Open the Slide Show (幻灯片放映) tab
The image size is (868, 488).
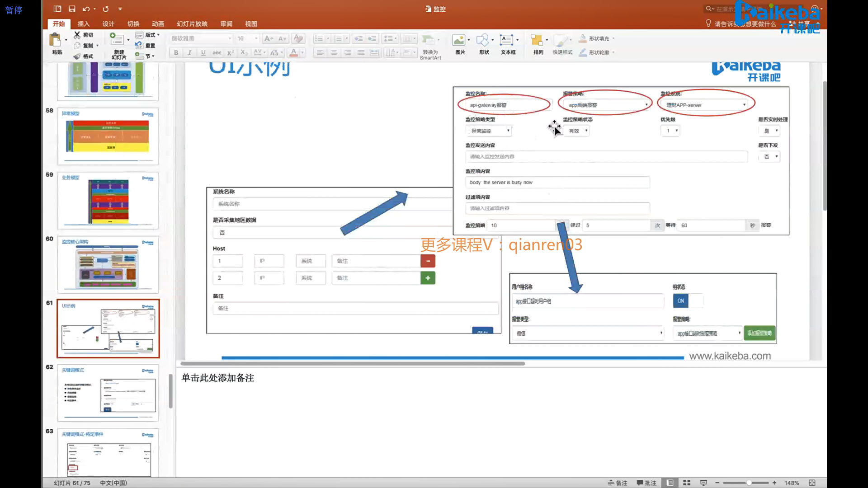pyautogui.click(x=192, y=23)
